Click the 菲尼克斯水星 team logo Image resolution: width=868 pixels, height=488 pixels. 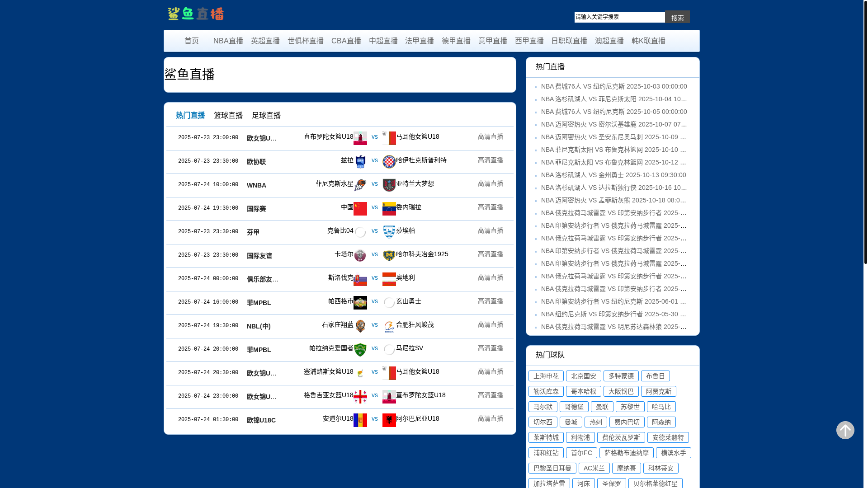[360, 185]
